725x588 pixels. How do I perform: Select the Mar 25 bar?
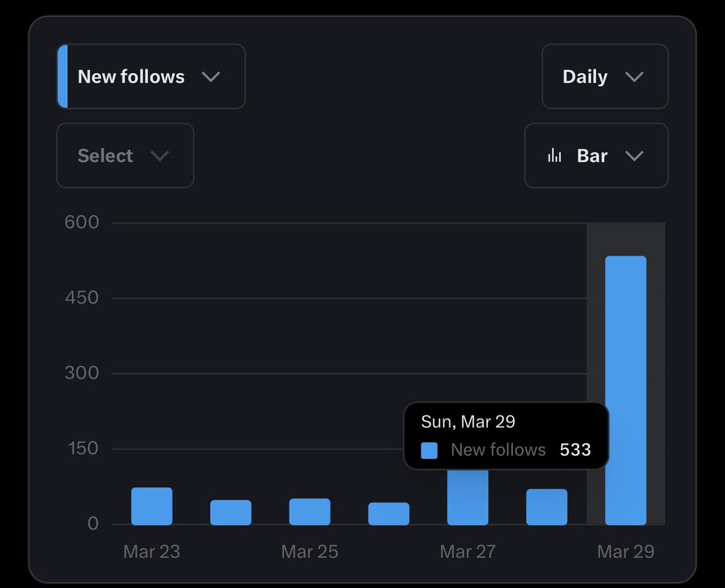(310, 512)
